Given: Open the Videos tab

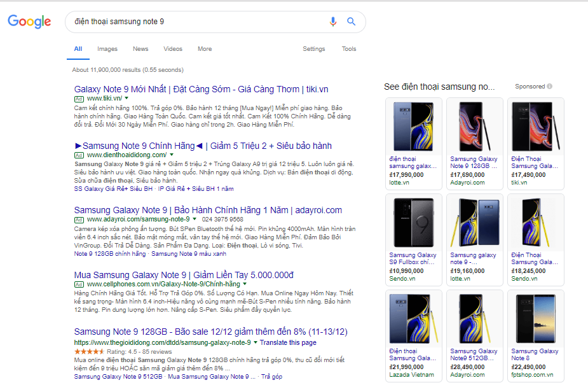Looking at the screenshot, I should click(173, 49).
